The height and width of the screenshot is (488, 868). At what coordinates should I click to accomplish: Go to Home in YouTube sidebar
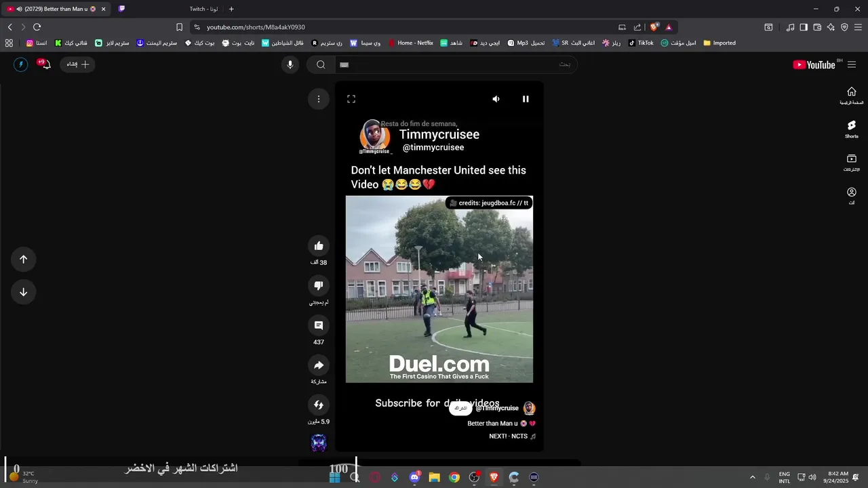click(852, 96)
